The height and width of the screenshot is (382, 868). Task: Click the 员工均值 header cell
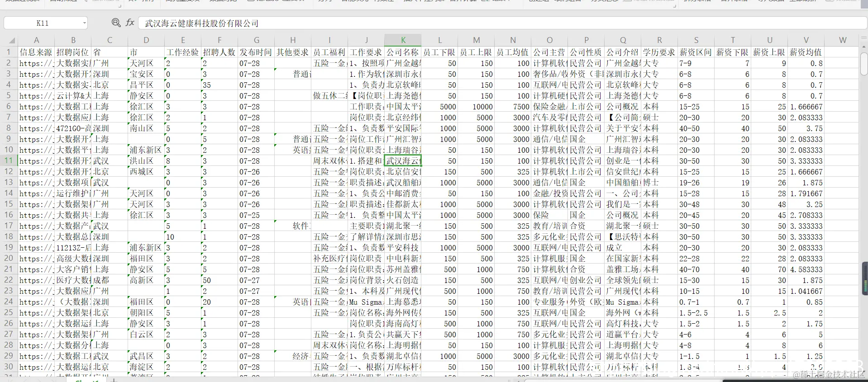click(513, 52)
